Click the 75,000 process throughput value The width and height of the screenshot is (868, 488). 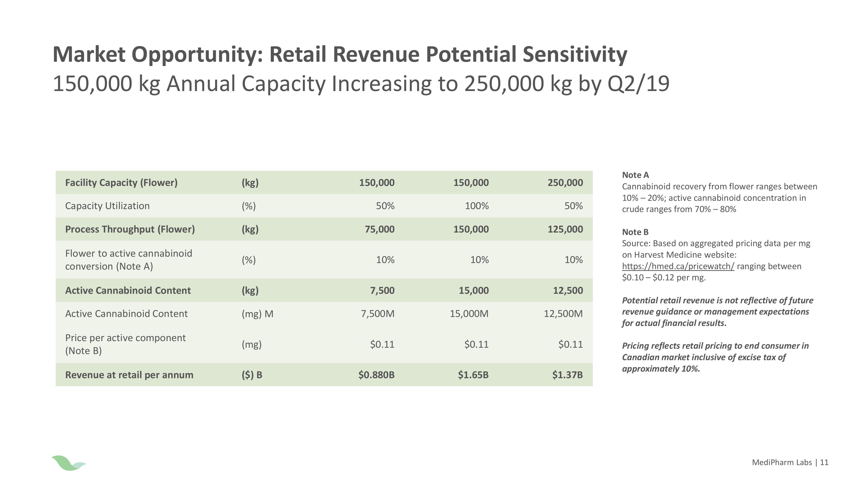pos(379,229)
